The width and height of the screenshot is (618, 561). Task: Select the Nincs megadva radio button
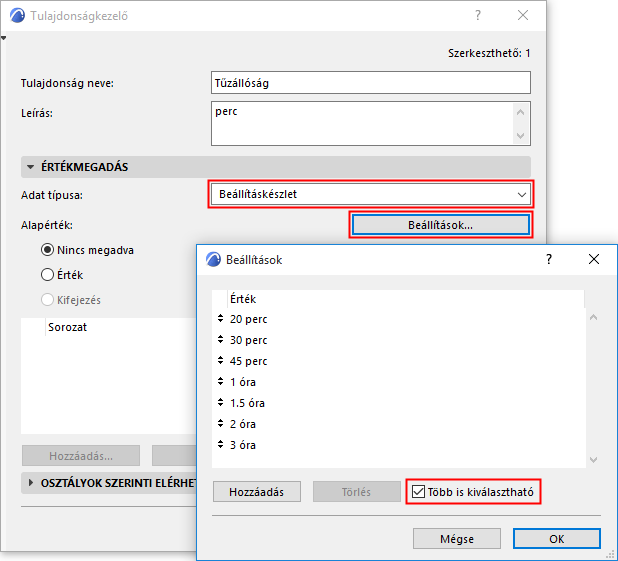coord(47,250)
